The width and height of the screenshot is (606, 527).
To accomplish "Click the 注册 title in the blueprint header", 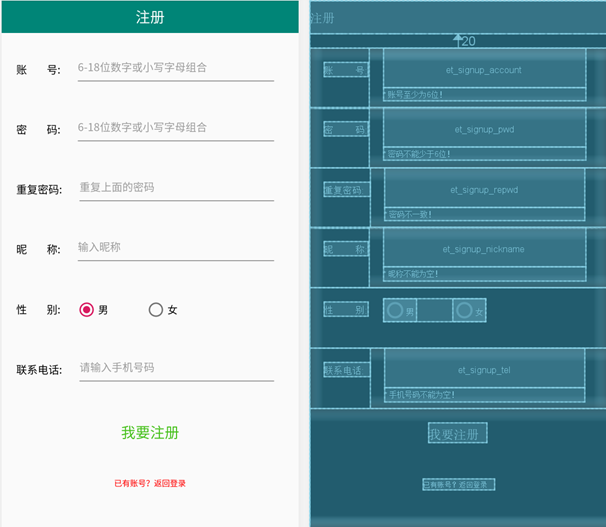I will 322,18.
